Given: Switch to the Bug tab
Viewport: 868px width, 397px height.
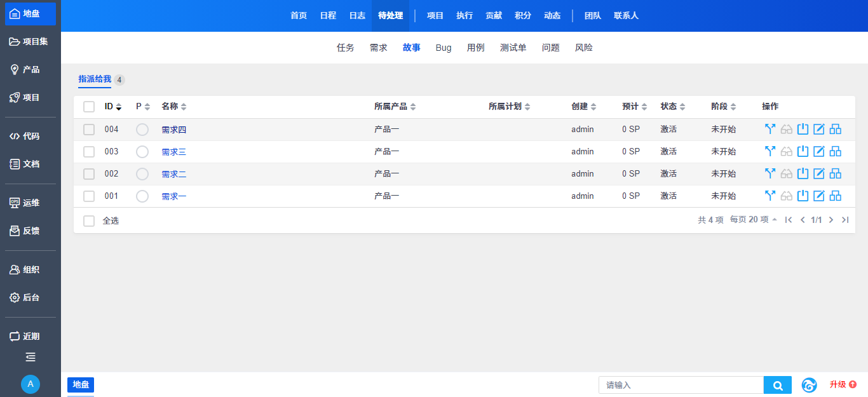Looking at the screenshot, I should click(444, 48).
